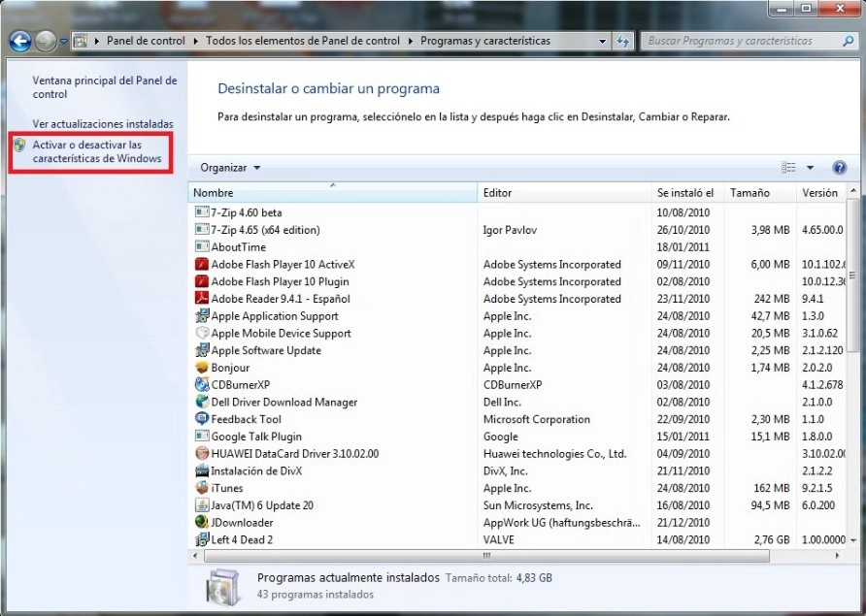
Task: Select the Bonjour program icon
Action: [x=200, y=368]
